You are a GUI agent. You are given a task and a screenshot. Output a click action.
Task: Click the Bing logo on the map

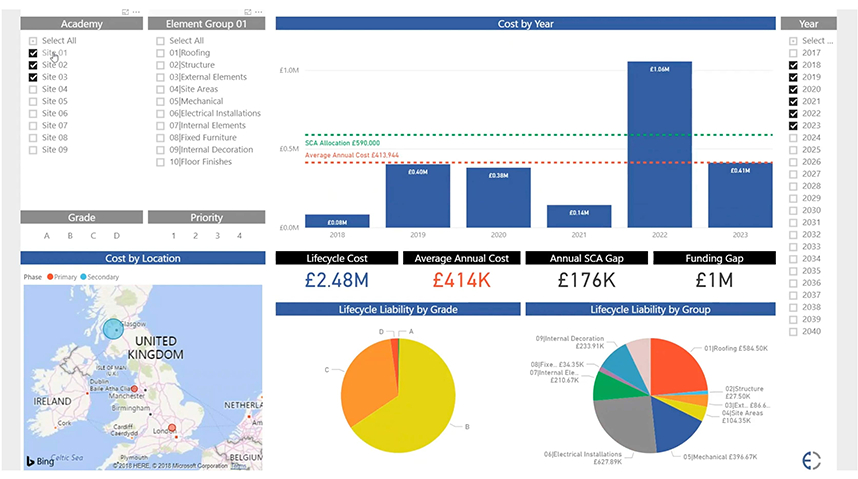coord(40,461)
